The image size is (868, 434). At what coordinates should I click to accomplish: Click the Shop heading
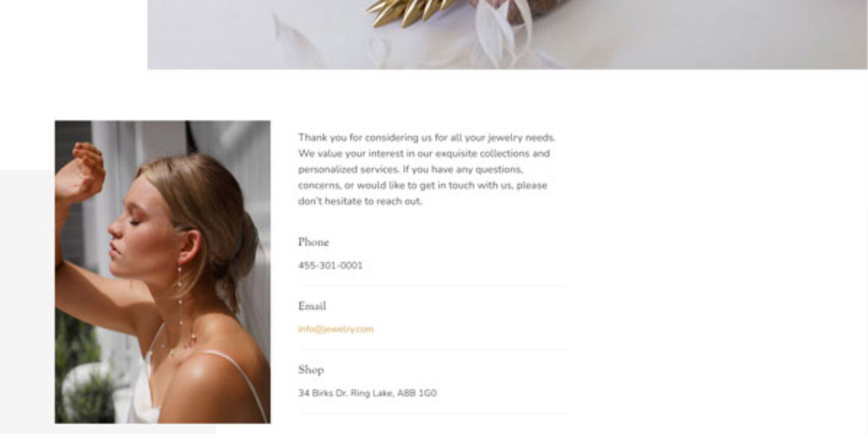(x=311, y=370)
